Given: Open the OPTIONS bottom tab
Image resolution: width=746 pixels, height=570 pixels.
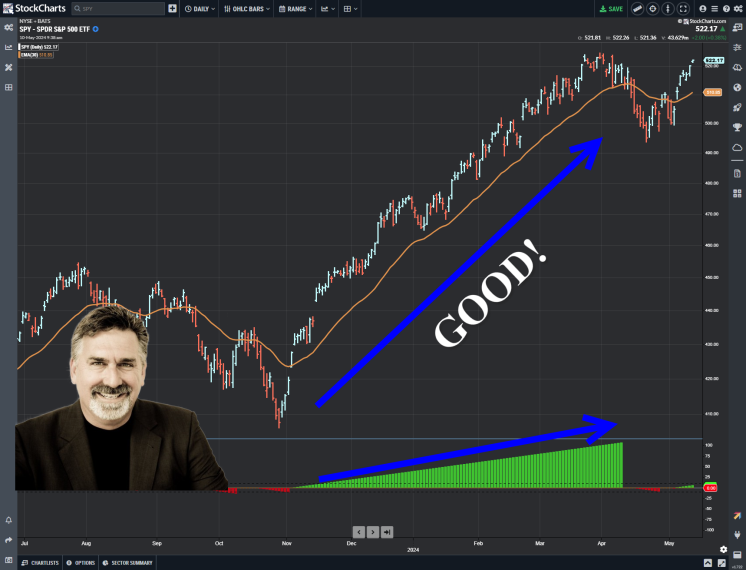Looking at the screenshot, I should click(x=80, y=563).
